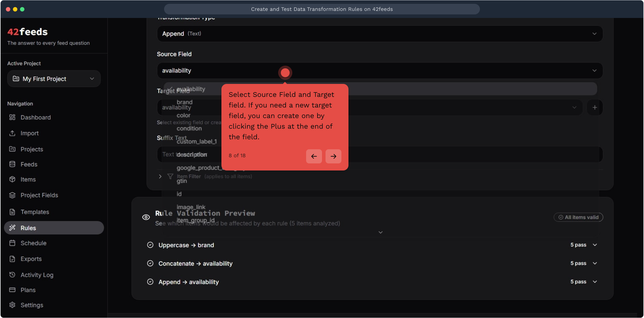Open My First Project selector

pyautogui.click(x=54, y=79)
